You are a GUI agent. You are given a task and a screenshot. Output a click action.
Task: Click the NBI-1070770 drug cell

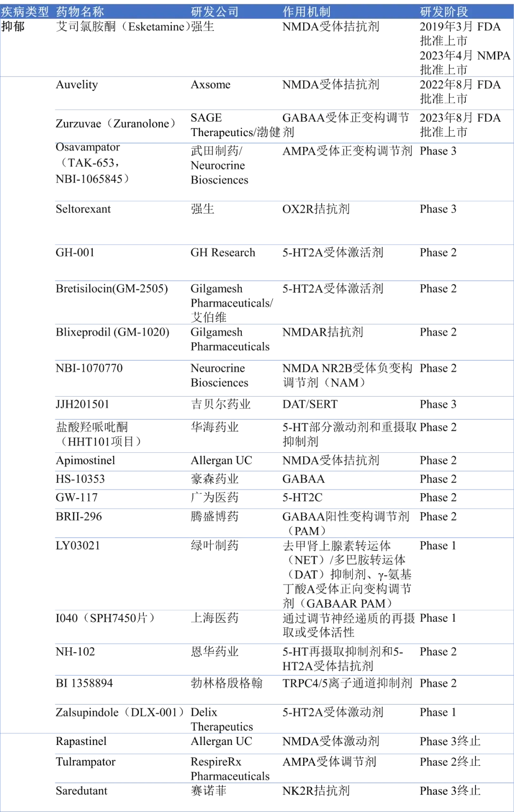click(x=89, y=368)
